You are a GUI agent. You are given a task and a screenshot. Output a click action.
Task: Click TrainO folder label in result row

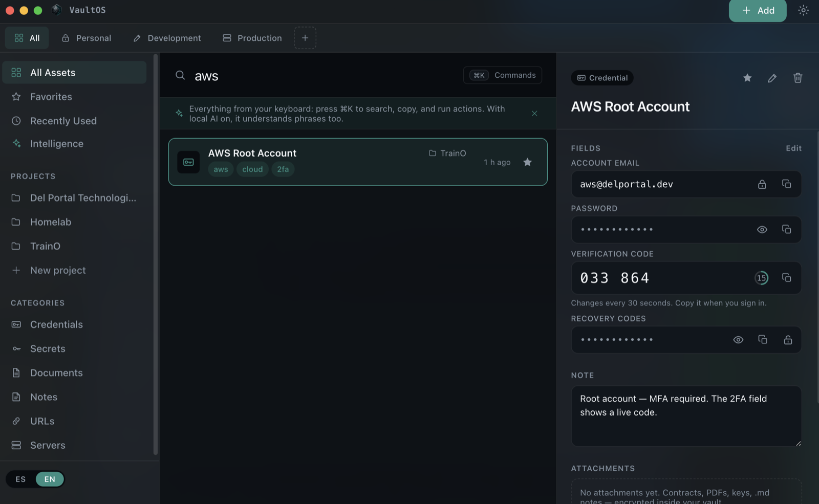point(447,153)
